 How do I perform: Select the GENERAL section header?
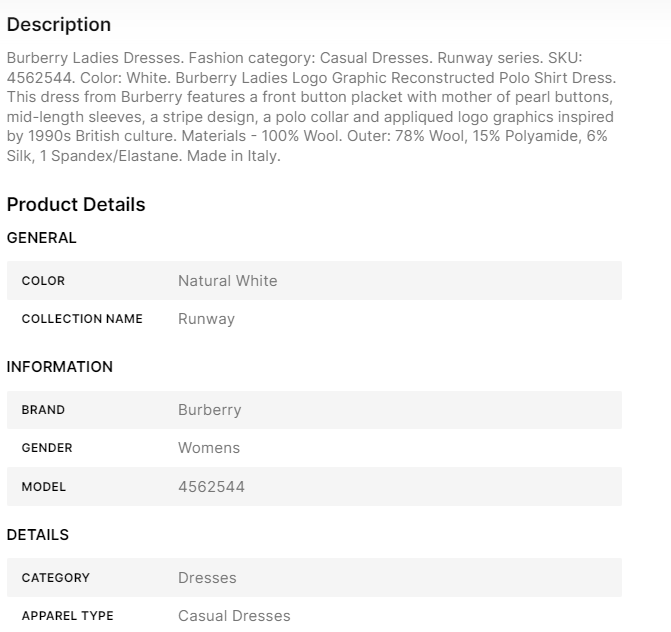42,238
